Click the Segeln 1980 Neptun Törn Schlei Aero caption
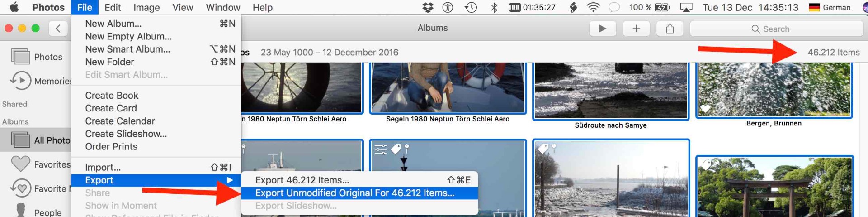The height and width of the screenshot is (217, 868). [448, 119]
